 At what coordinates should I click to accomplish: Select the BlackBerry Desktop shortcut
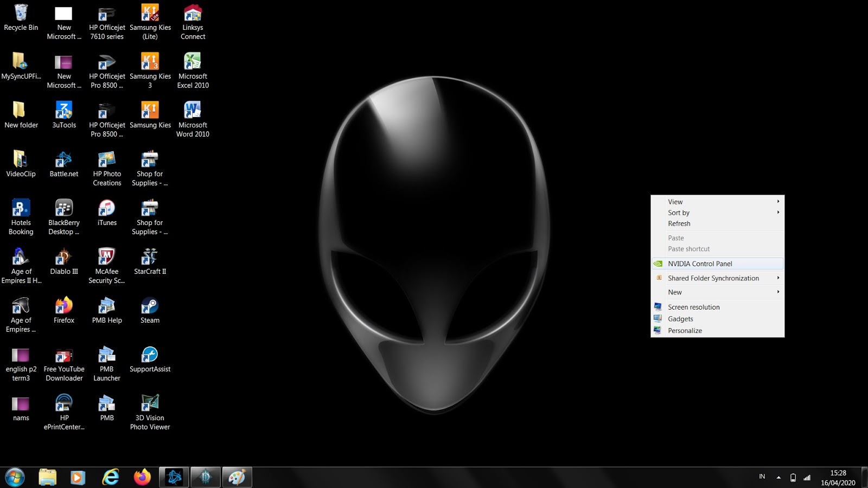64,217
